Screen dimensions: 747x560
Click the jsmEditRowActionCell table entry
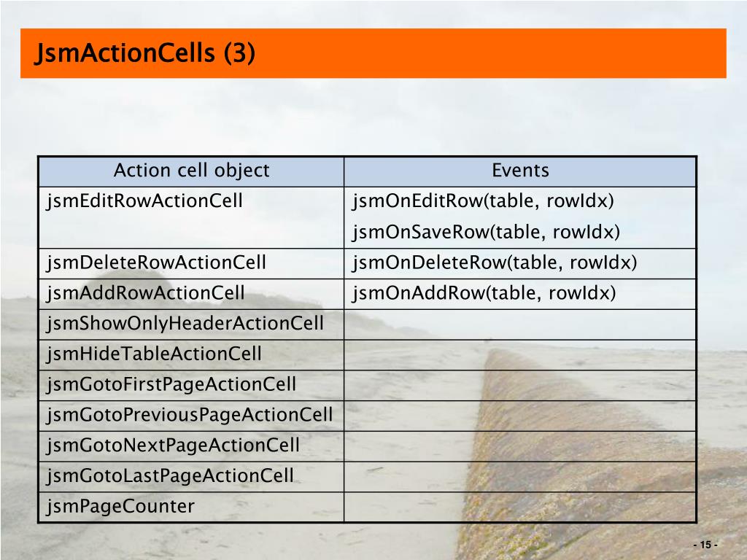click(x=145, y=201)
